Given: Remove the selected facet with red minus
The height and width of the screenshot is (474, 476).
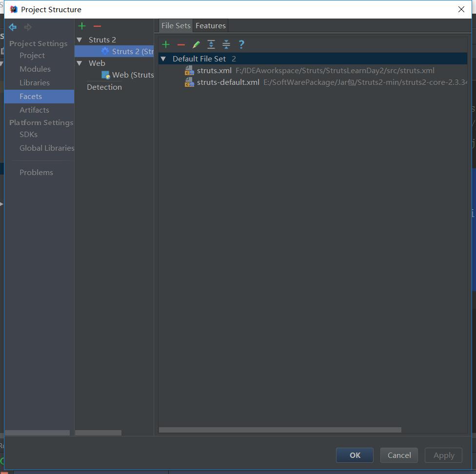Looking at the screenshot, I should pyautogui.click(x=97, y=26).
